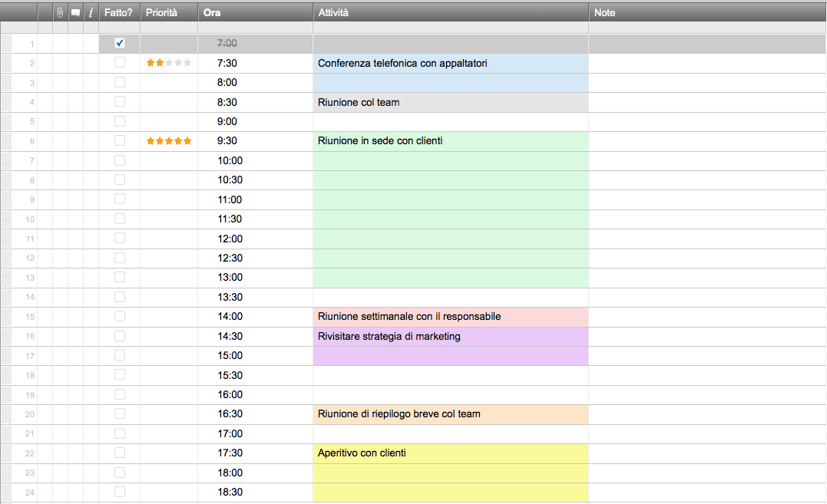Click the five-star priority rating at 9:30
Viewport: 827px width, 504px height.
point(169,140)
